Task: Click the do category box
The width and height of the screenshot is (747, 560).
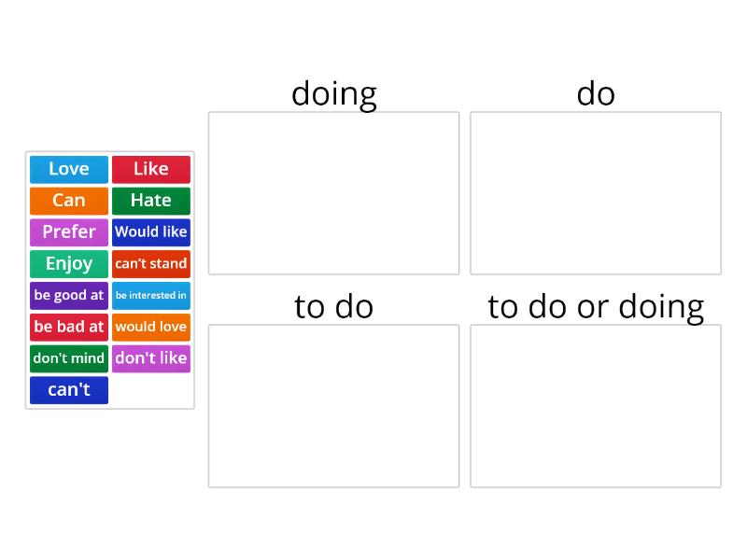Action: pyautogui.click(x=596, y=193)
